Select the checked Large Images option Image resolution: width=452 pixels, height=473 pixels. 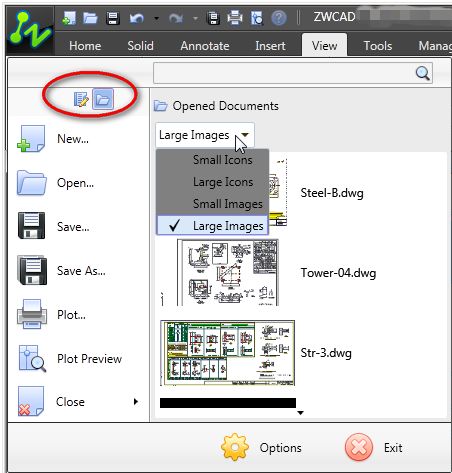(x=212, y=226)
